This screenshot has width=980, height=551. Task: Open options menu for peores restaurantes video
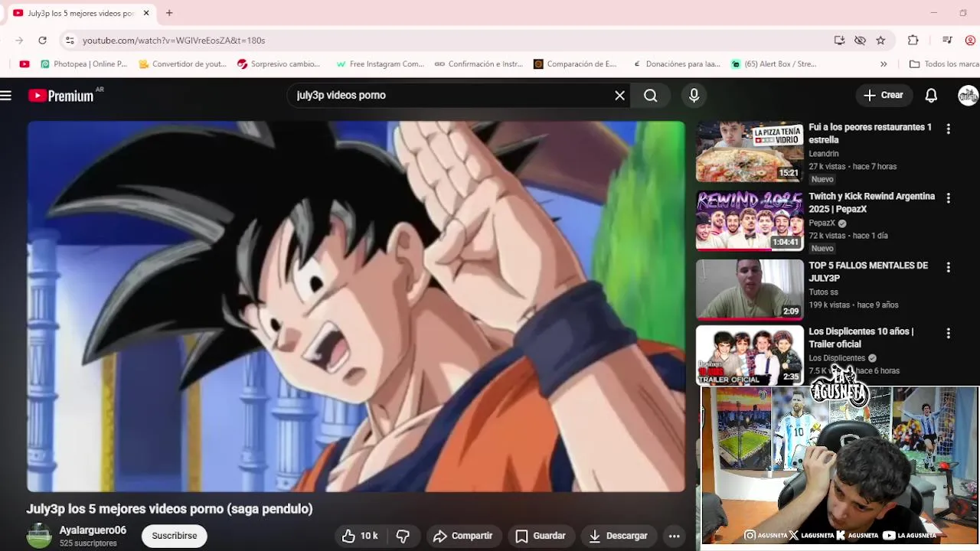(x=948, y=129)
